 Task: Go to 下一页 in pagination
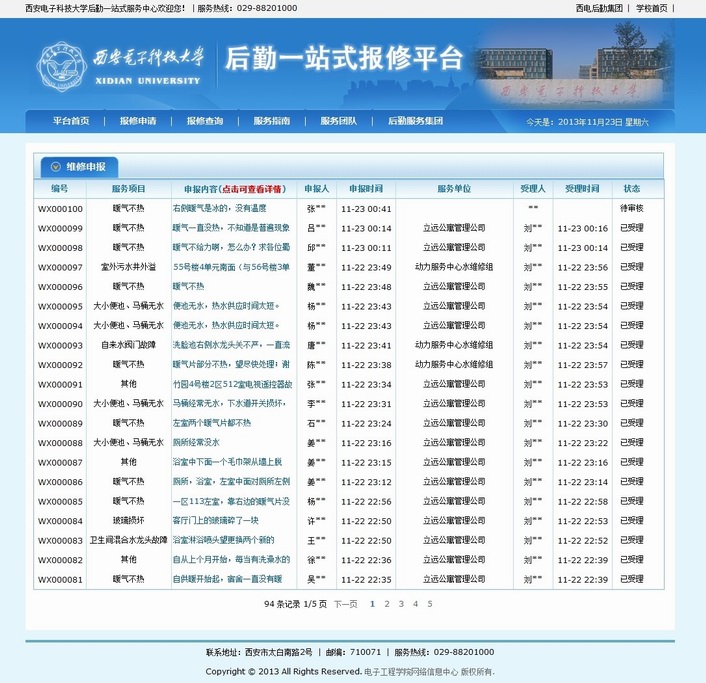pos(345,604)
